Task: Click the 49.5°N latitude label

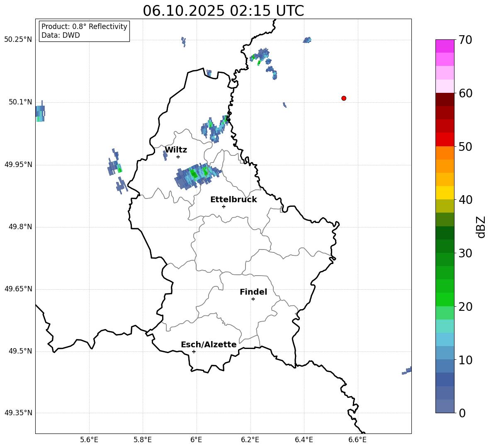Action: [20, 351]
